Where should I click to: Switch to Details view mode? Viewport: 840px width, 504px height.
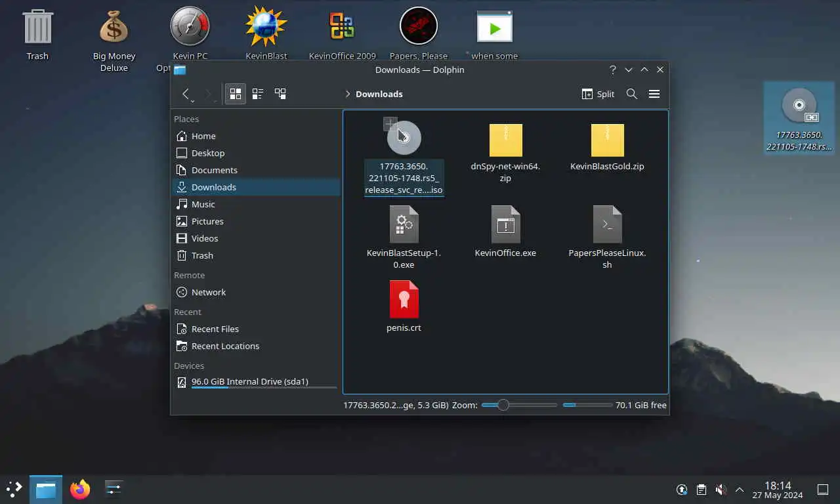click(280, 94)
